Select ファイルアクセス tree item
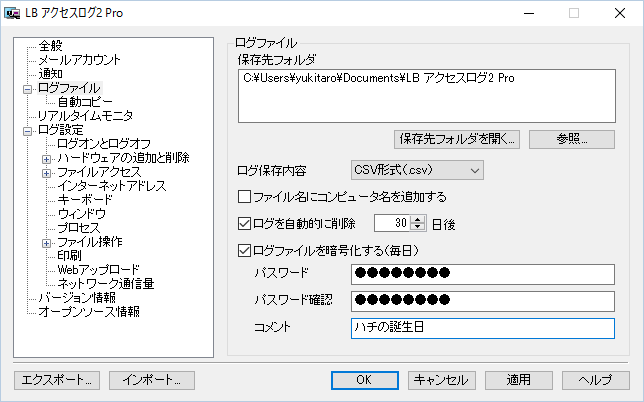The width and height of the screenshot is (644, 402). coord(99,172)
